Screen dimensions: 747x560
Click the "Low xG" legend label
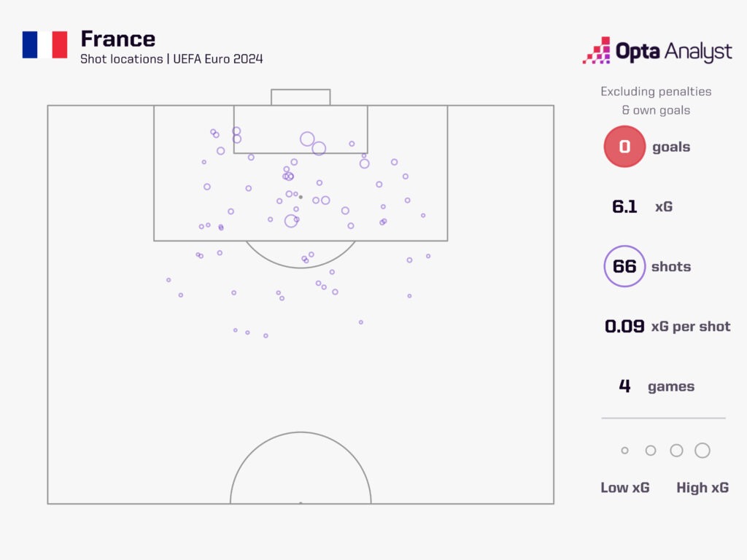click(624, 488)
